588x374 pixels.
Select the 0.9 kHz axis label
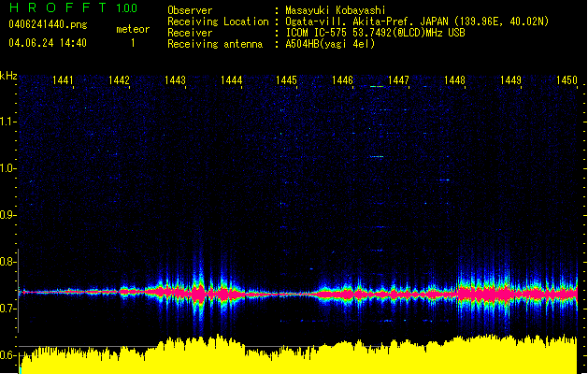click(x=7, y=215)
